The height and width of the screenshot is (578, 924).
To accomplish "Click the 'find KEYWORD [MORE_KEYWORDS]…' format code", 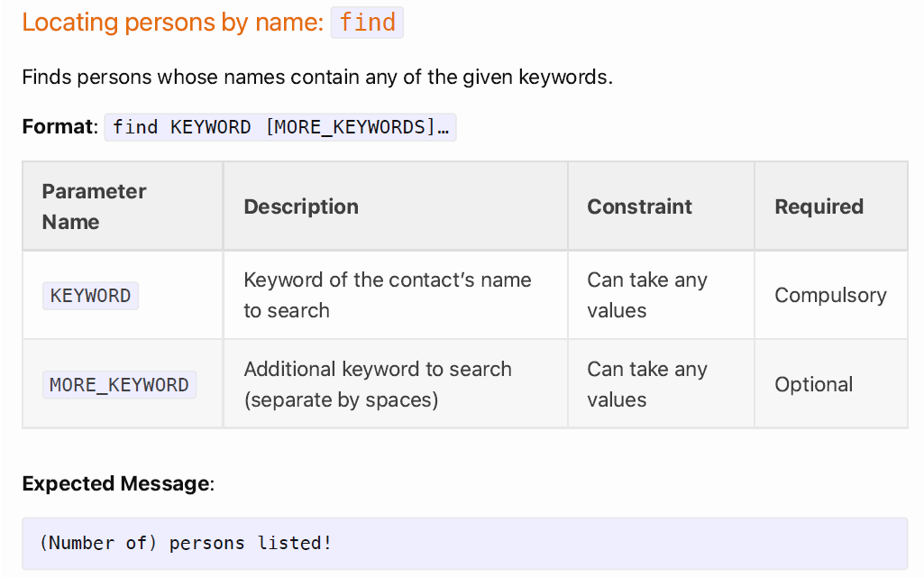I will point(280,127).
